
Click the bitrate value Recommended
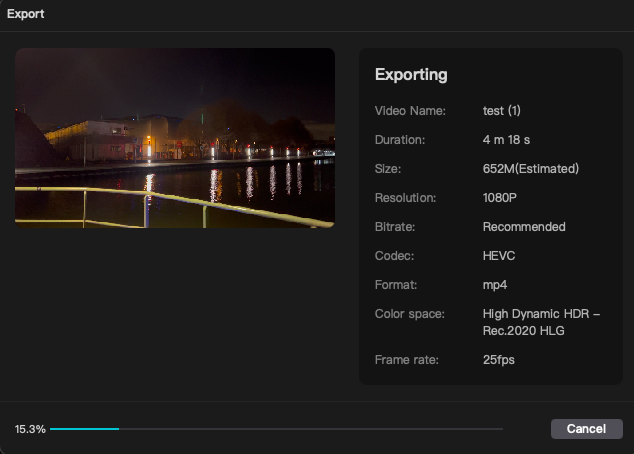pos(524,227)
